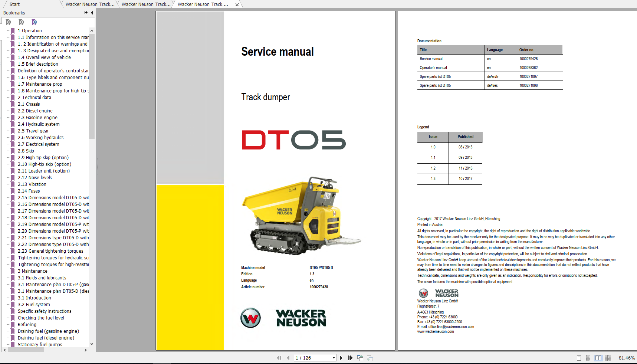Click the go to bookmark arrow icon
Screen dimensions: 637x364
(35, 22)
